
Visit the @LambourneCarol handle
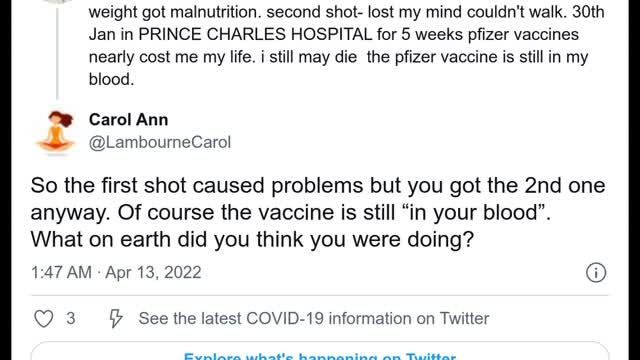point(160,142)
